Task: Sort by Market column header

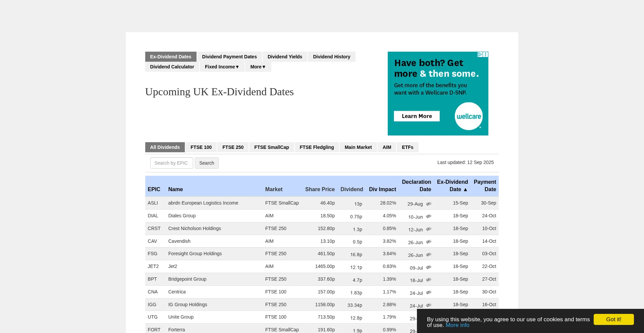Action: click(x=274, y=189)
